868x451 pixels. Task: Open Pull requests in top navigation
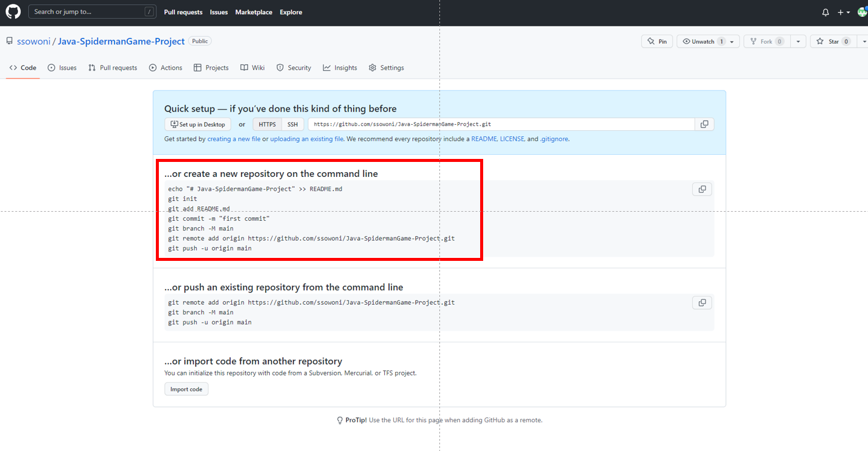[183, 12]
